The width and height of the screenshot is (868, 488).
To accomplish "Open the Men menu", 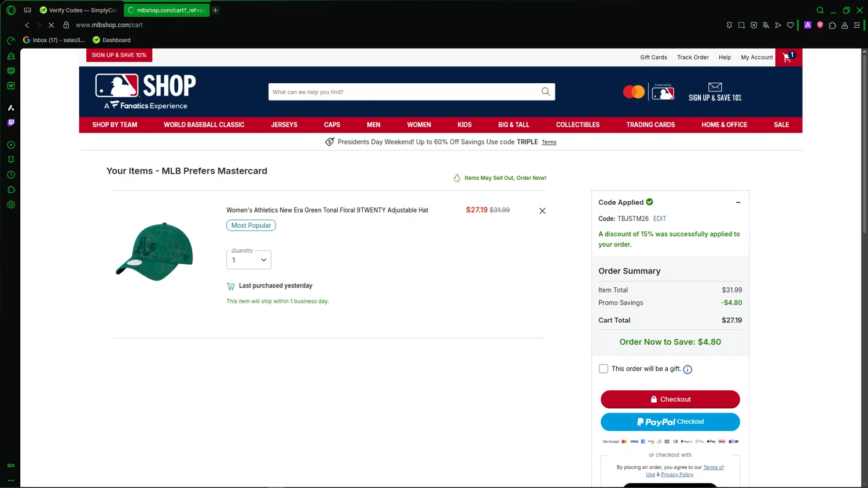I will pos(374,125).
